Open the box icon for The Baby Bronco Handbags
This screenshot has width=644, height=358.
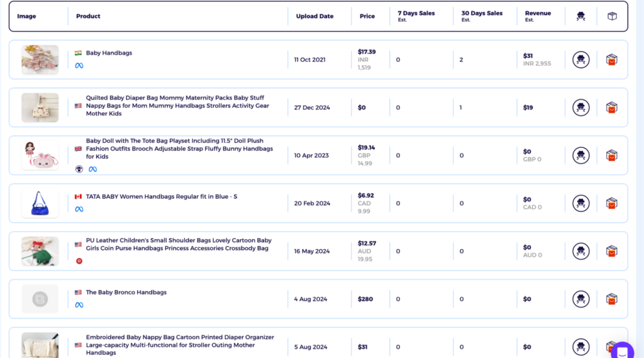pos(611,299)
